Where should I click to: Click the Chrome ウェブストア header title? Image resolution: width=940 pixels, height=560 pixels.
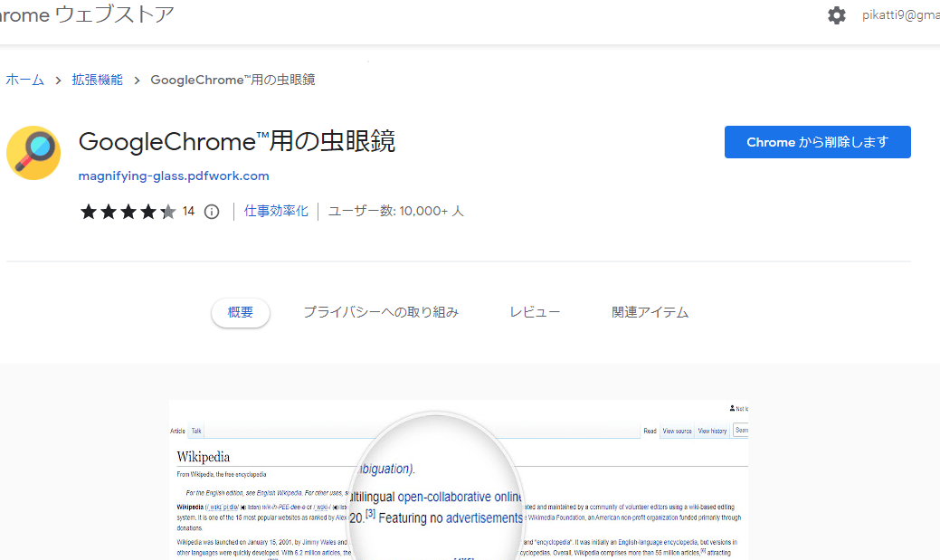(87, 14)
